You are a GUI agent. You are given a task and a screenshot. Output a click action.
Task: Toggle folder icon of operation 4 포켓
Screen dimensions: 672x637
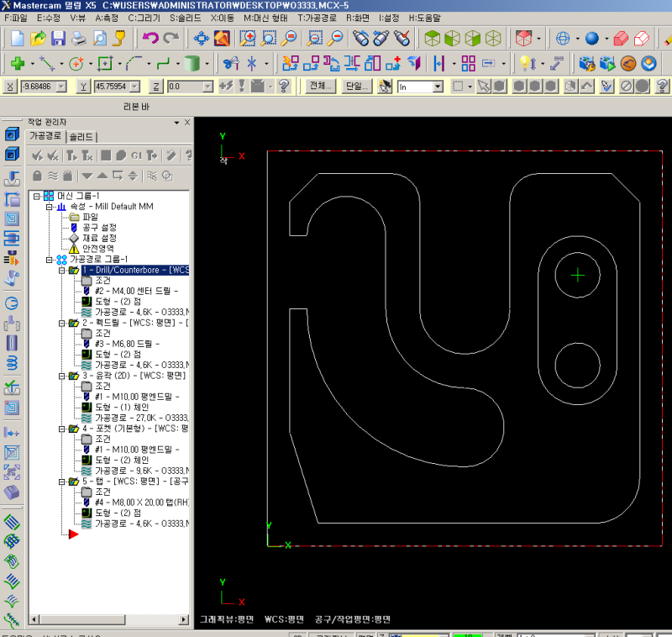74,429
